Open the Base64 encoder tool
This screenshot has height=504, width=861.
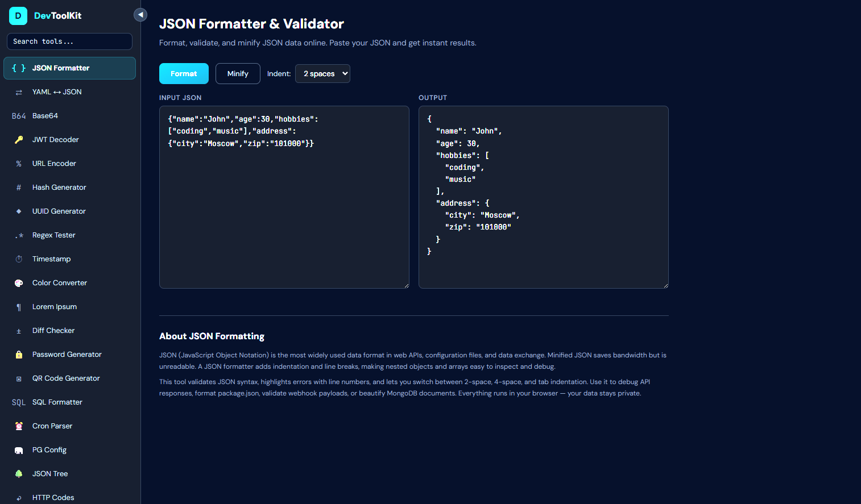44,115
